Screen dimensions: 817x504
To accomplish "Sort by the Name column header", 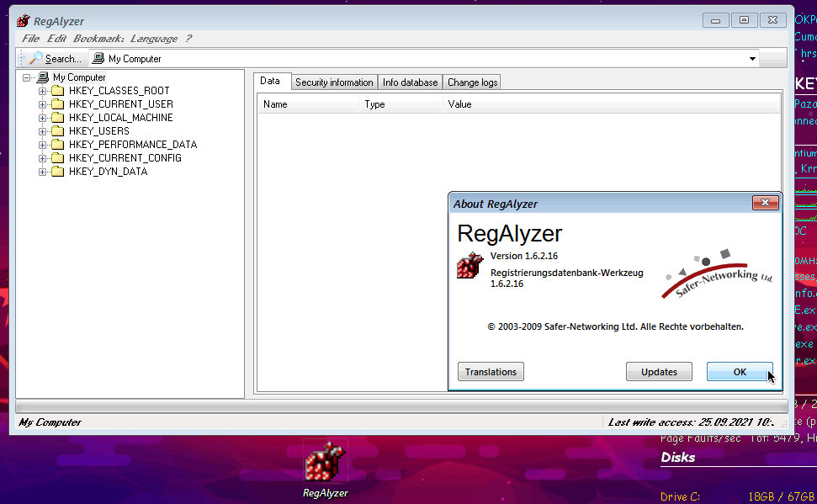I will (x=309, y=104).
